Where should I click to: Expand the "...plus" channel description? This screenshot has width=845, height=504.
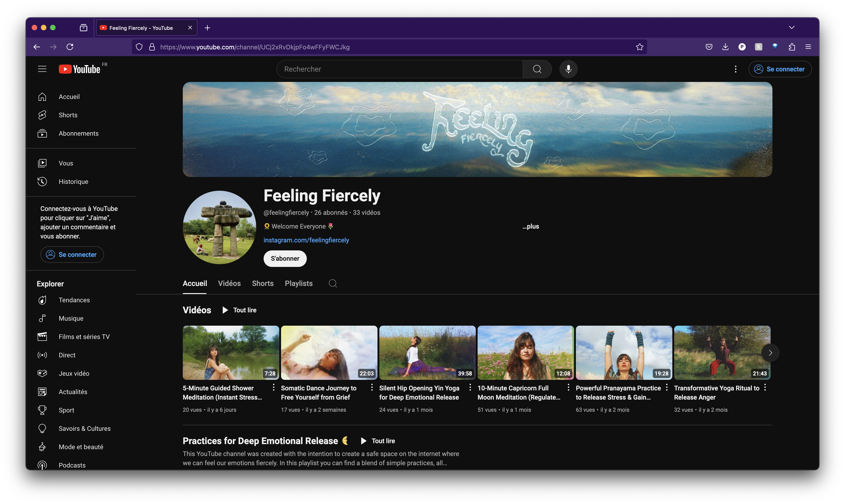click(531, 227)
